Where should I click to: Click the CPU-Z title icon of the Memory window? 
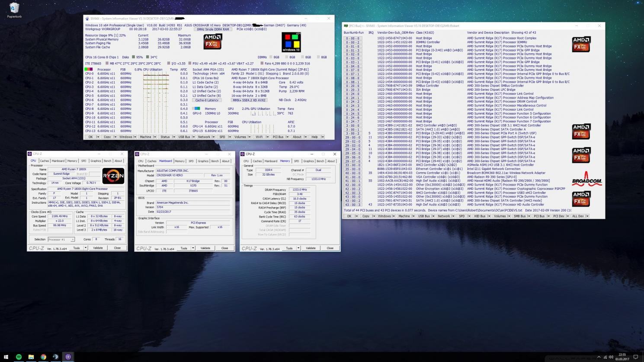(x=243, y=154)
